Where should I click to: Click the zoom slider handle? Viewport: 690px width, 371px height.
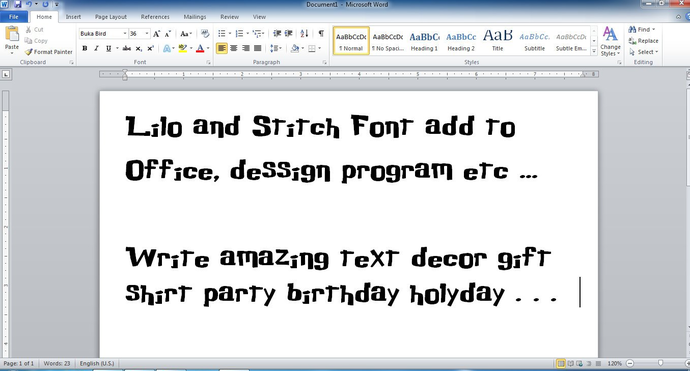click(660, 363)
